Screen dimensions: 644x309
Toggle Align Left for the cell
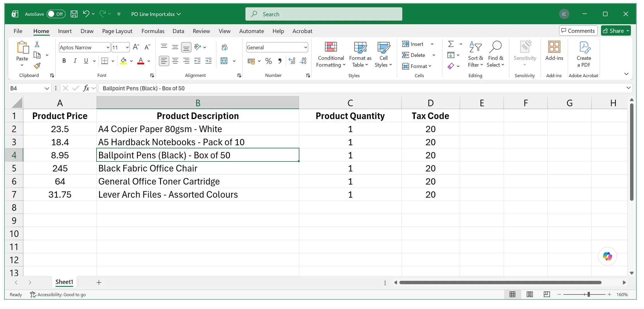[164, 61]
